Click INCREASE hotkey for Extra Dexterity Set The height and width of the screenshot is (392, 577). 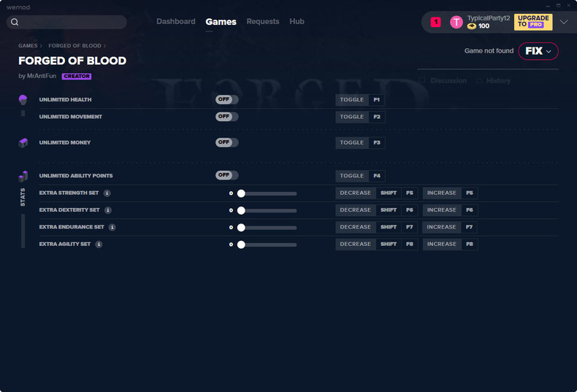(x=442, y=210)
